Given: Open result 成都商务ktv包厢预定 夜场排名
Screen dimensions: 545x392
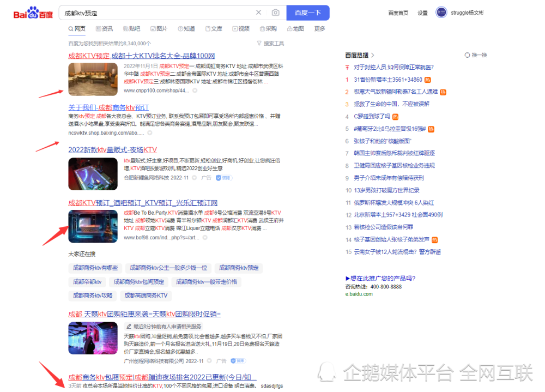Looking at the screenshot, I should (162, 377).
